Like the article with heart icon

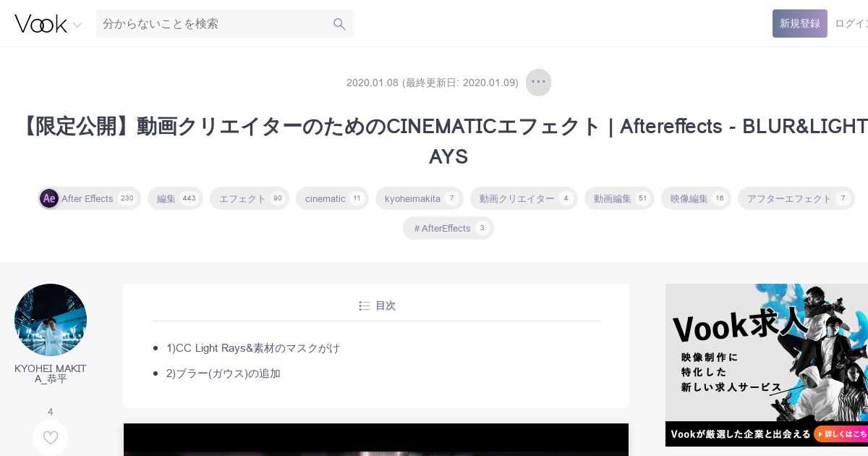[x=51, y=438]
